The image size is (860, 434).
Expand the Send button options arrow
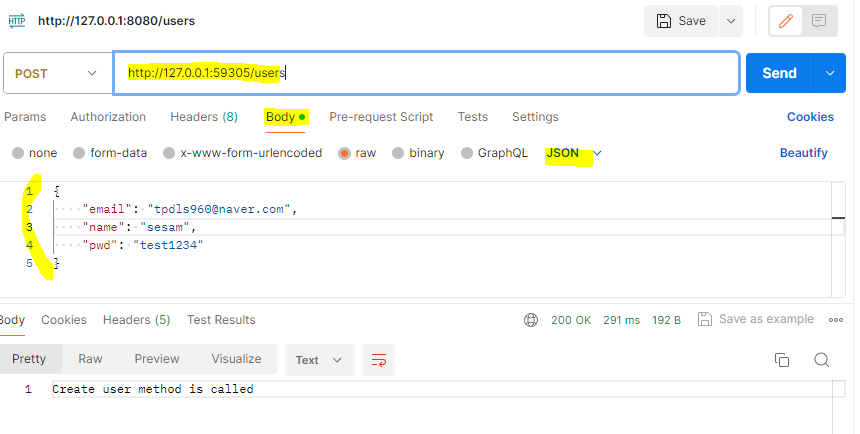click(830, 73)
